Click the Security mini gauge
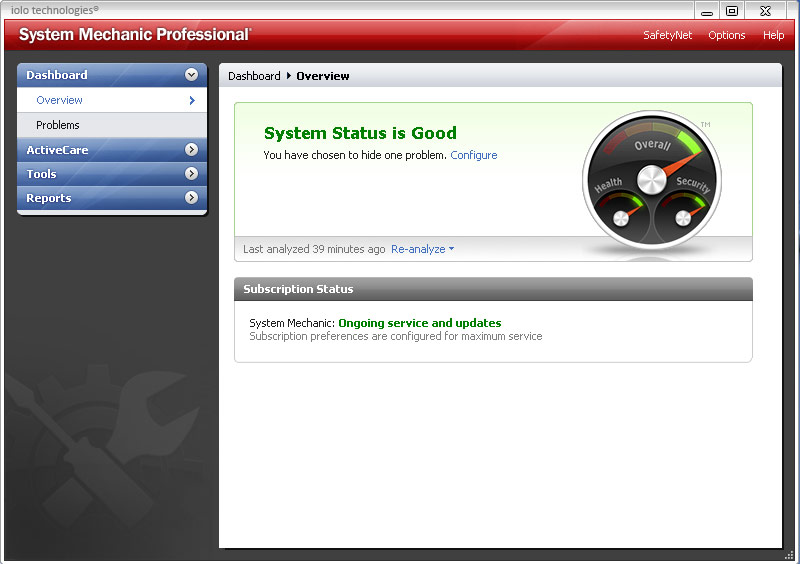The image size is (800, 564). click(x=683, y=216)
